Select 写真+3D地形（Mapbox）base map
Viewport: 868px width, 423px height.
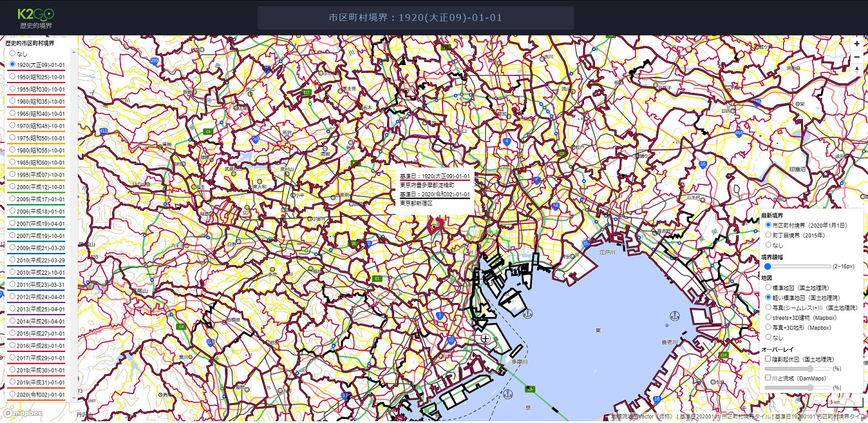[x=768, y=327]
